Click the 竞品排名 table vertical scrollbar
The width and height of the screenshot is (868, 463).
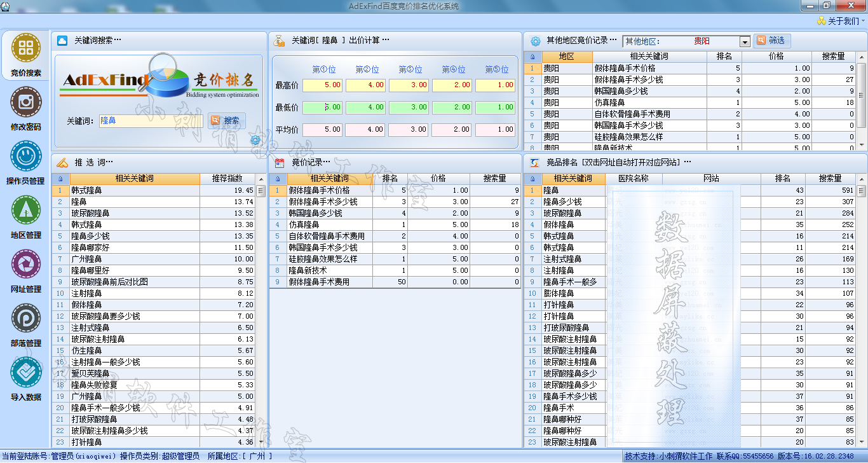point(862,310)
